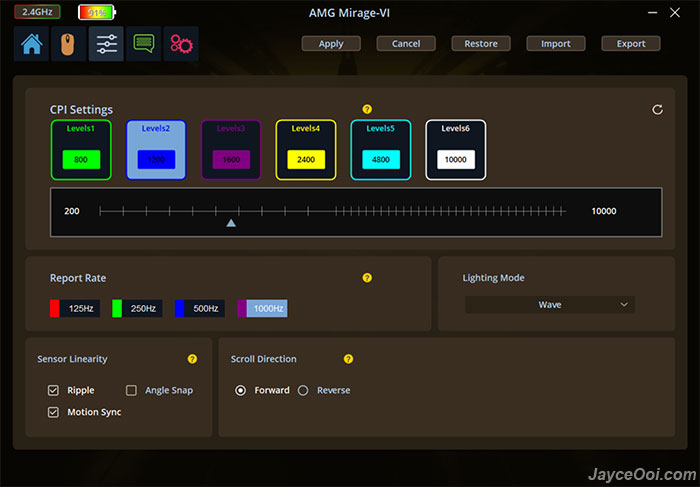Viewport: 700px width, 487px height.
Task: Minimize the AMG Mirage-VI window
Action: [653, 12]
